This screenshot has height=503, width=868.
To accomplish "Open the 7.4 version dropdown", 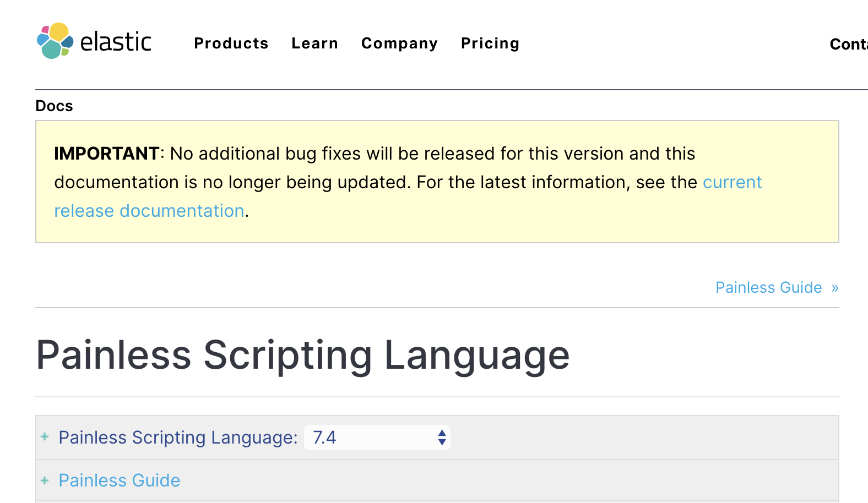I will click(x=377, y=438).
